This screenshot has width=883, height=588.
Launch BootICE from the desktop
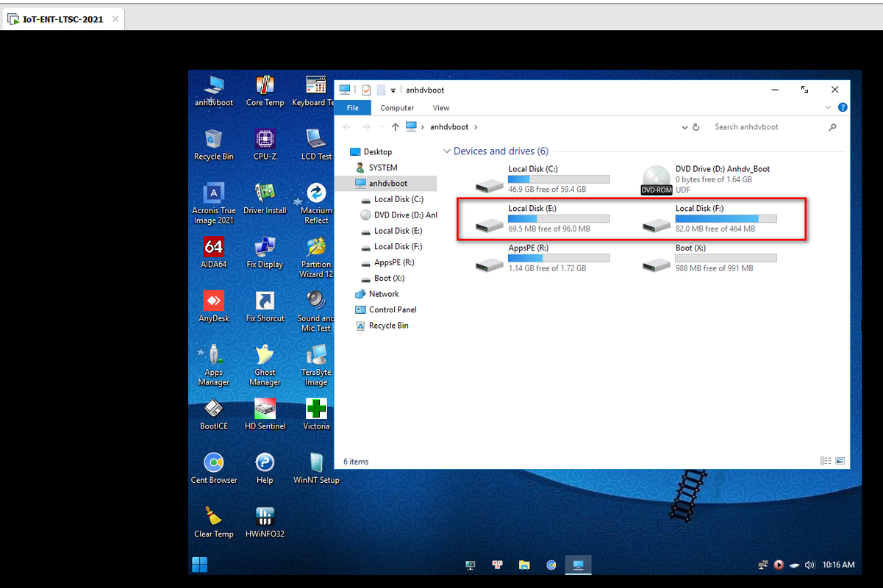point(214,415)
